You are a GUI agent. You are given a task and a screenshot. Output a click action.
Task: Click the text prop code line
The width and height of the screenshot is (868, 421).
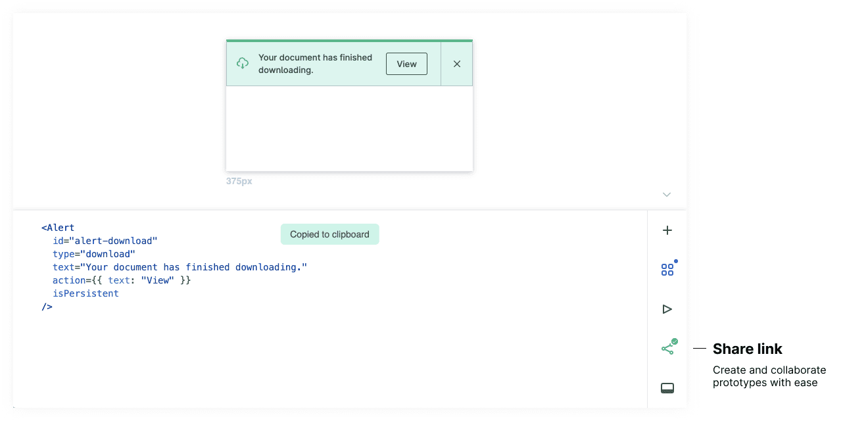pyautogui.click(x=180, y=267)
